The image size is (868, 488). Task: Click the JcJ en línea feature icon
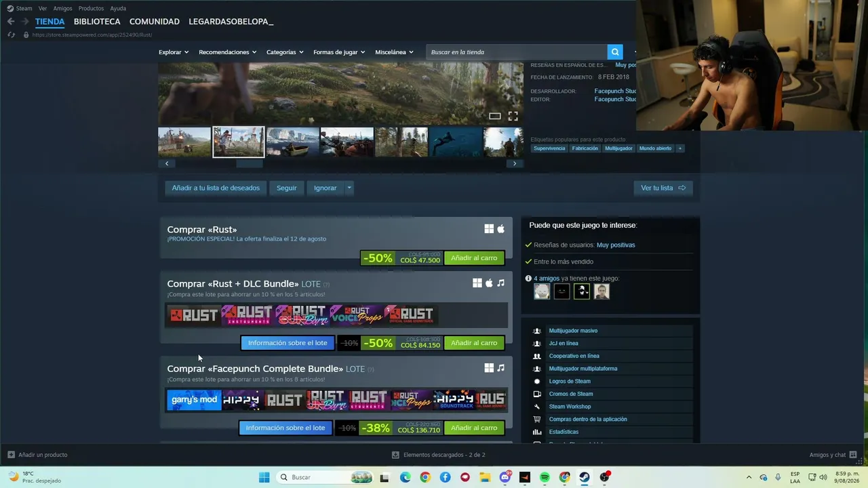coord(537,344)
